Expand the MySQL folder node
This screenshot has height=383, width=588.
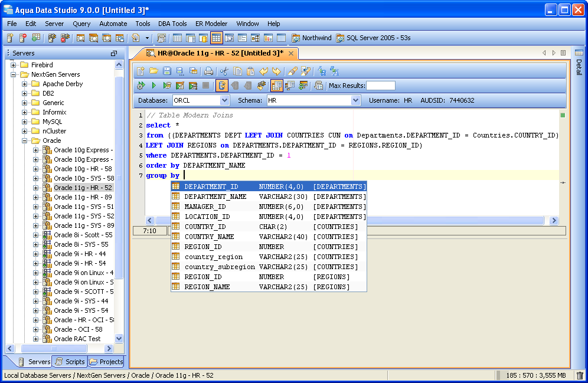tap(24, 122)
